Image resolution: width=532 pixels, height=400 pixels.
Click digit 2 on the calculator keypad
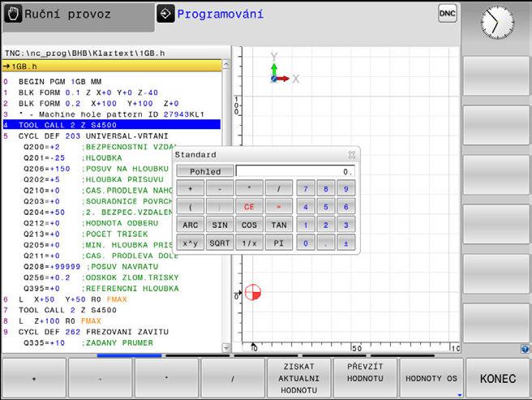click(x=326, y=225)
